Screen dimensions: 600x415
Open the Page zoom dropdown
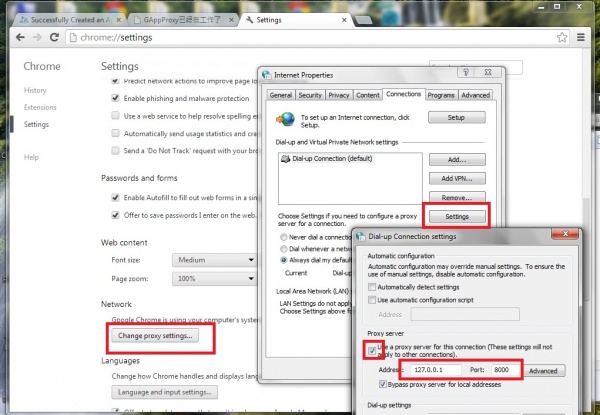[x=214, y=279]
